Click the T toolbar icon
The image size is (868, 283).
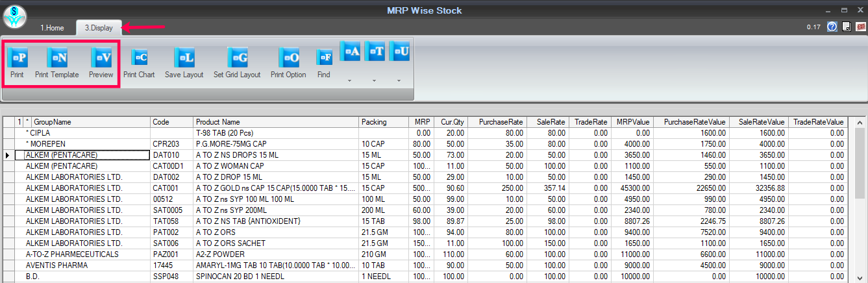point(375,51)
